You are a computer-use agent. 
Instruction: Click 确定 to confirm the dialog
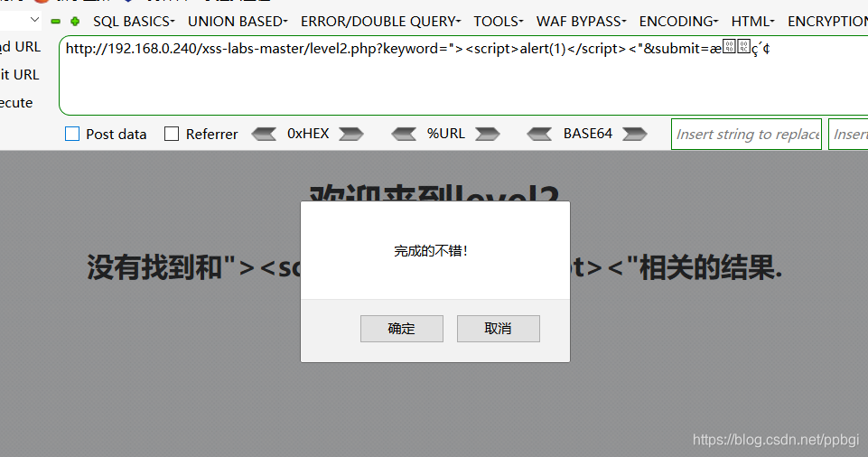[402, 329]
